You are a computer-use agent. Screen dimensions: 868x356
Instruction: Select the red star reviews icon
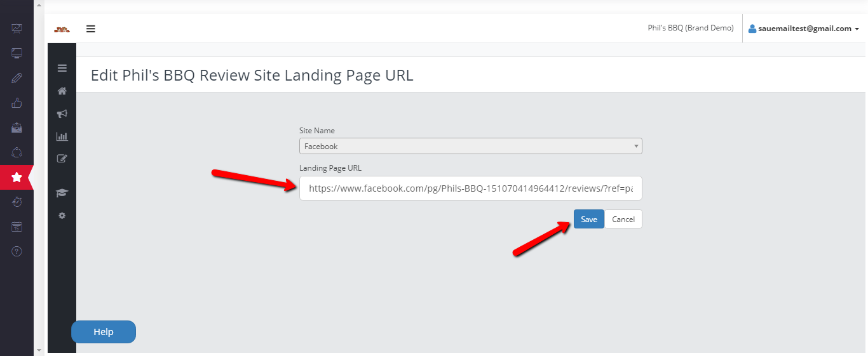pos(17,178)
